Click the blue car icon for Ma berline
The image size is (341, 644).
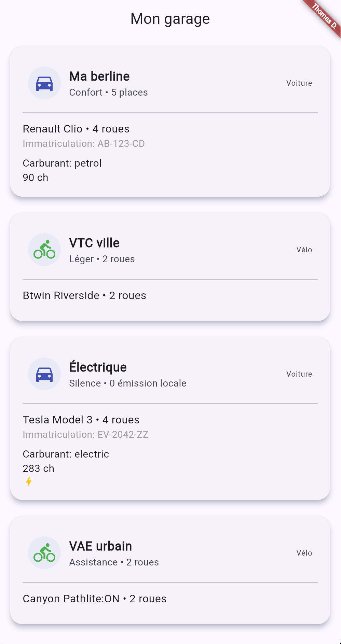tap(44, 83)
